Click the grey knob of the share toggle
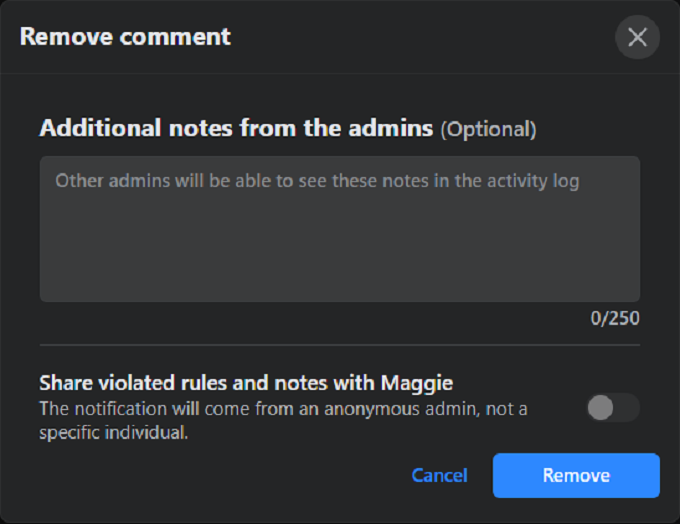 [601, 408]
